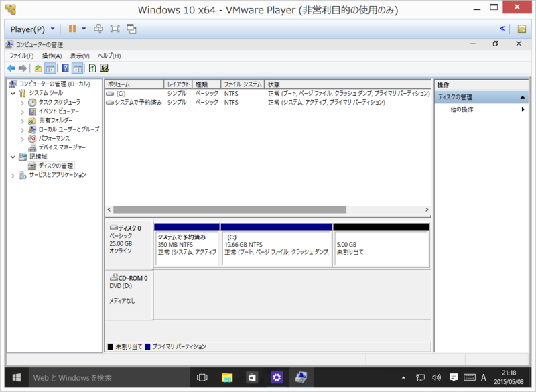Open the Settings gear on the taskbar
The height and width of the screenshot is (392, 536).
tap(277, 378)
